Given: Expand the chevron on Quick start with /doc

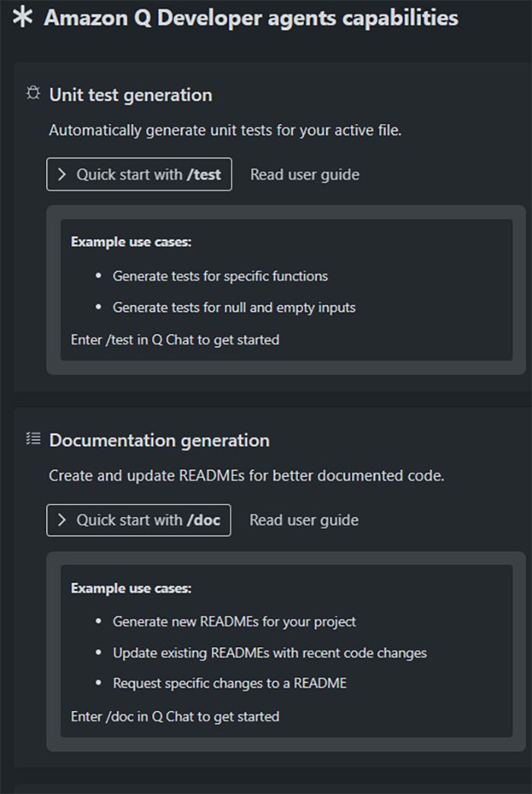Looking at the screenshot, I should (x=62, y=520).
